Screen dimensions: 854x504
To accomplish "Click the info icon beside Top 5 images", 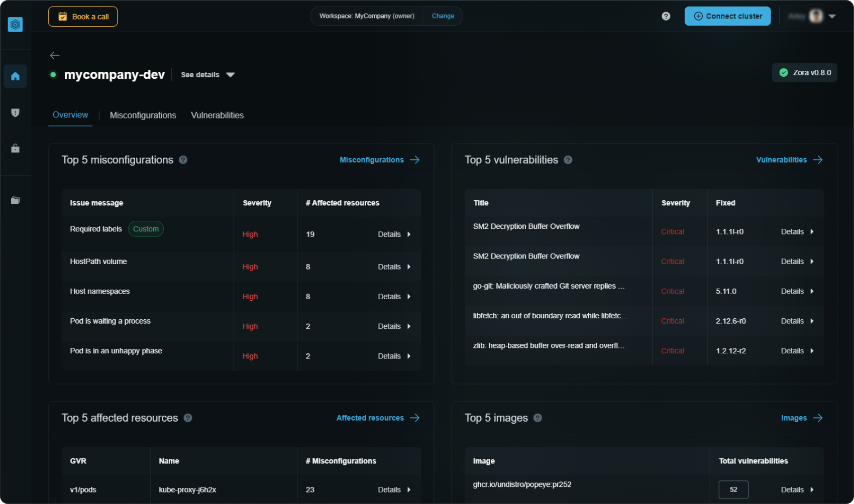I will [538, 418].
